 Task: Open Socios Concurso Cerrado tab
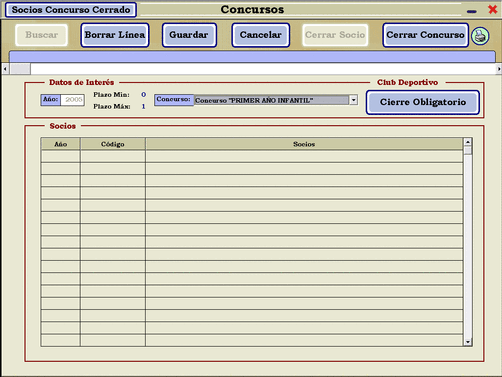71,10
